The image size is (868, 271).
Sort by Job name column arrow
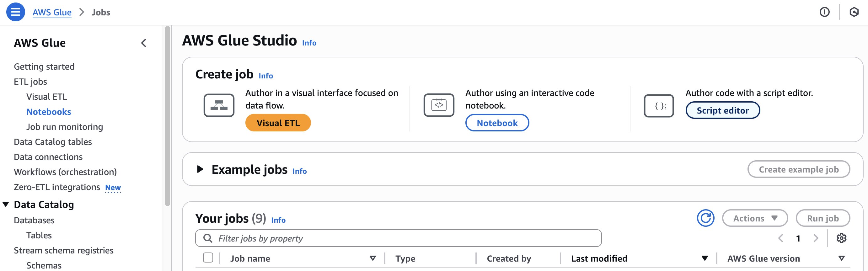pos(372,258)
